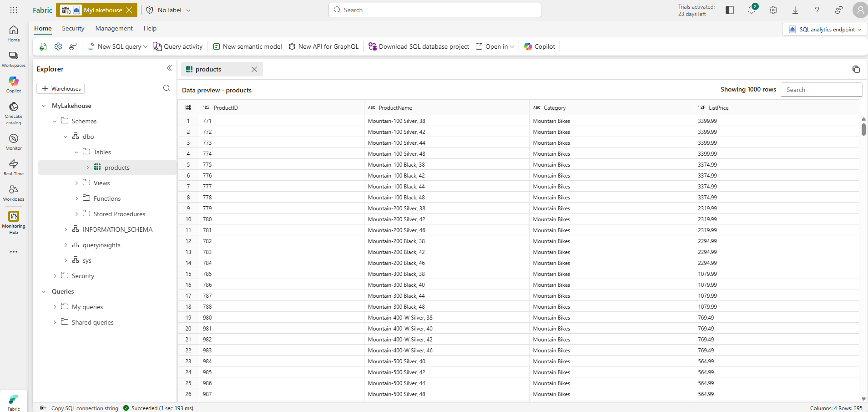Click the download icon in top bar
The width and height of the screenshot is (868, 412).
pos(795,10)
